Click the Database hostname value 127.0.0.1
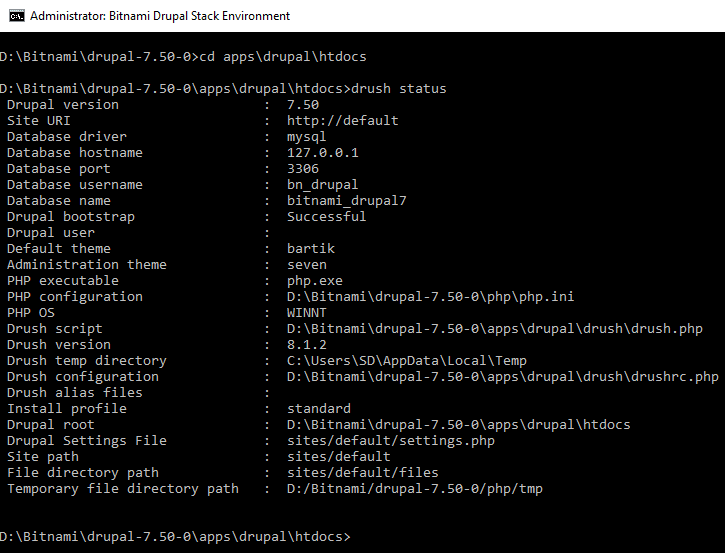Screen dimensions: 725x553 pos(323,153)
